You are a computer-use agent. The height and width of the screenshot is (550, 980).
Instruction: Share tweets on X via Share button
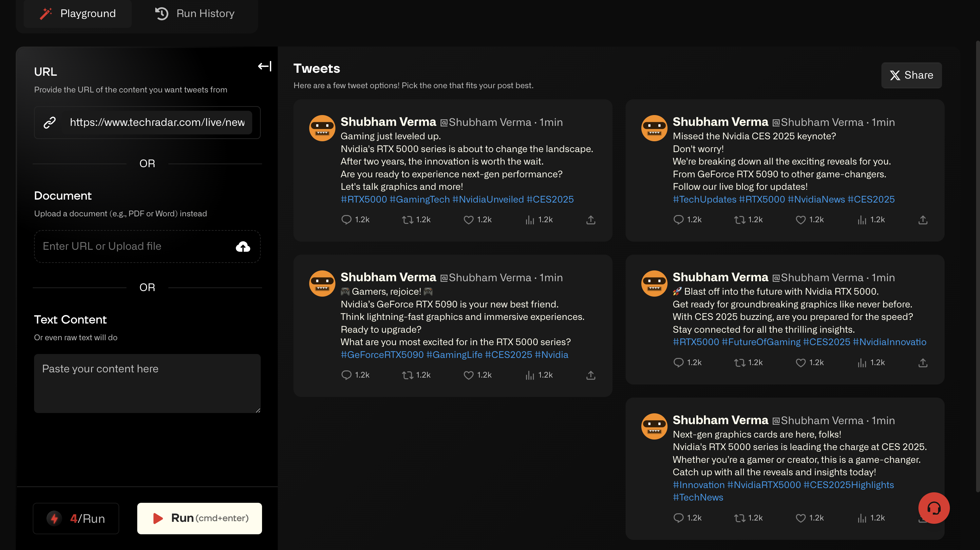pyautogui.click(x=912, y=75)
